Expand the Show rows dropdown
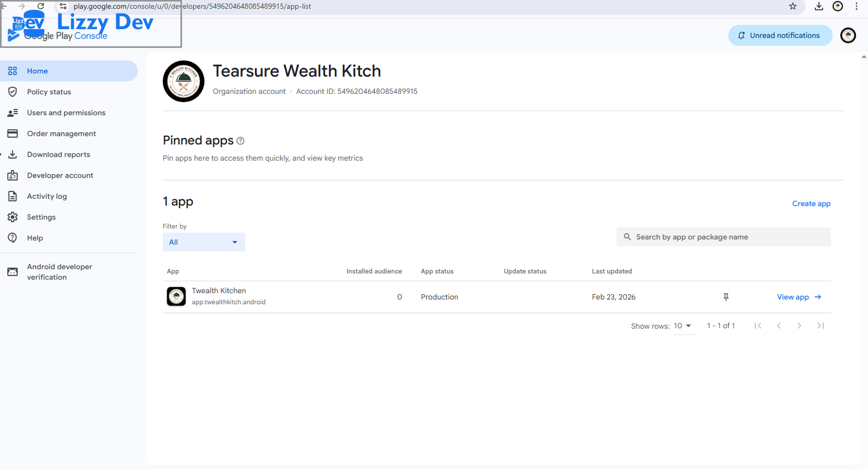The height and width of the screenshot is (469, 868). 683,326
